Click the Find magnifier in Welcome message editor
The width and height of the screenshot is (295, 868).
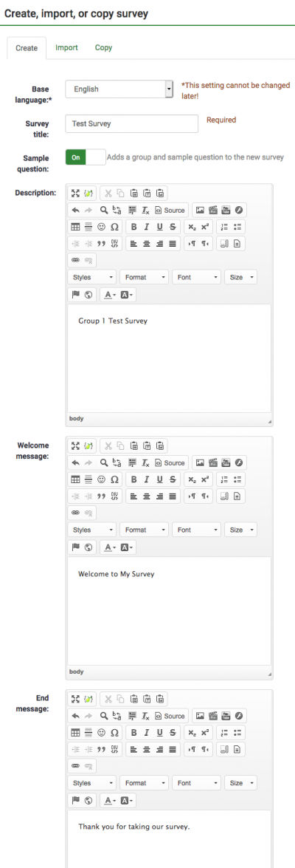(103, 462)
